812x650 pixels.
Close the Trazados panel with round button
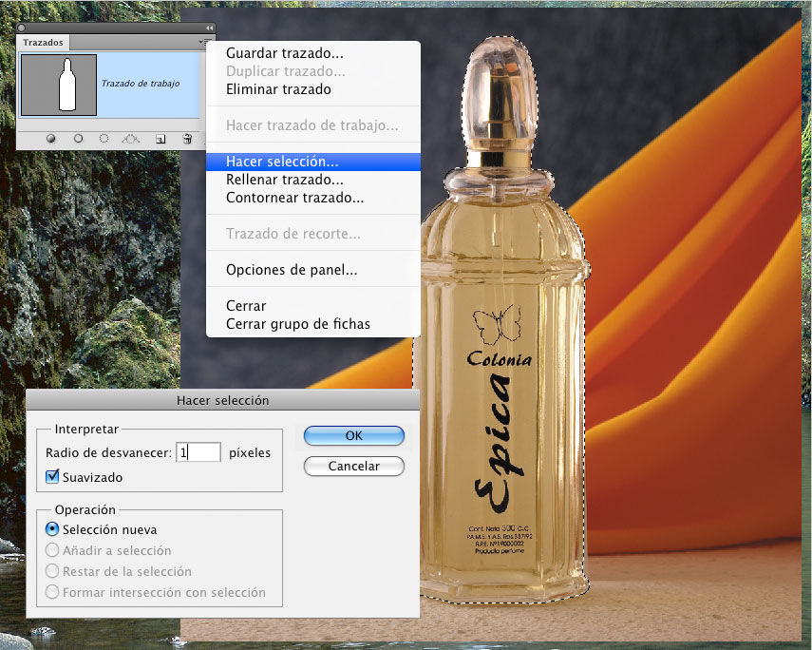[22, 28]
